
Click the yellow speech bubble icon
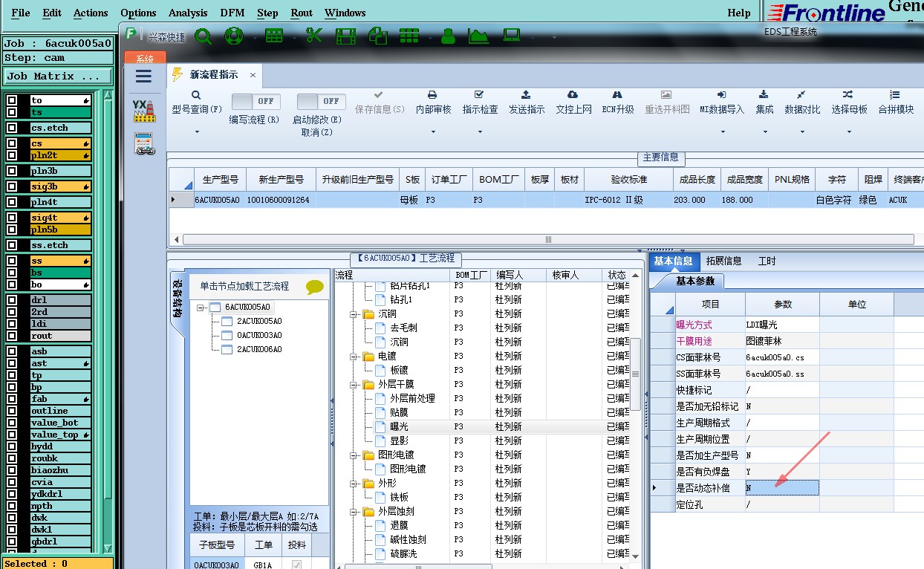pos(315,287)
